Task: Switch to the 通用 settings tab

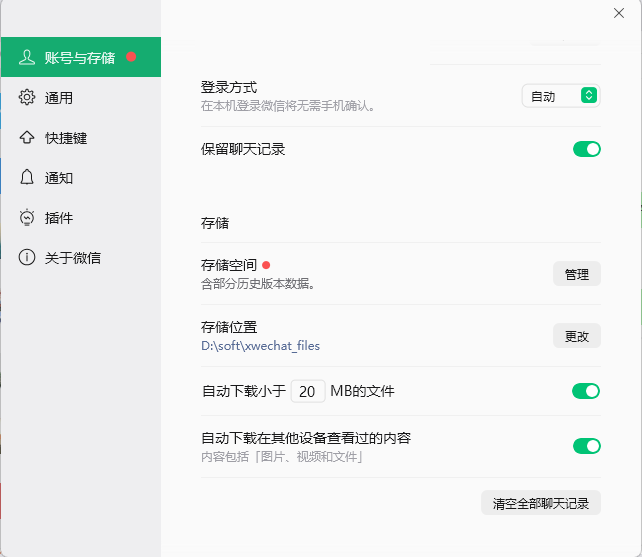Action: pos(81,97)
